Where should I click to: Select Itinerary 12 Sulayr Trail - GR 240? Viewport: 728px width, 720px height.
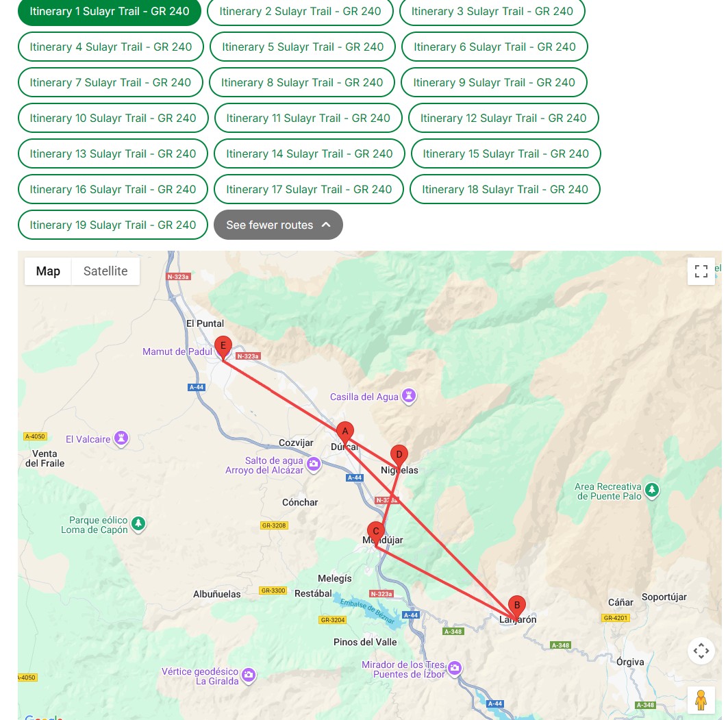click(x=503, y=118)
